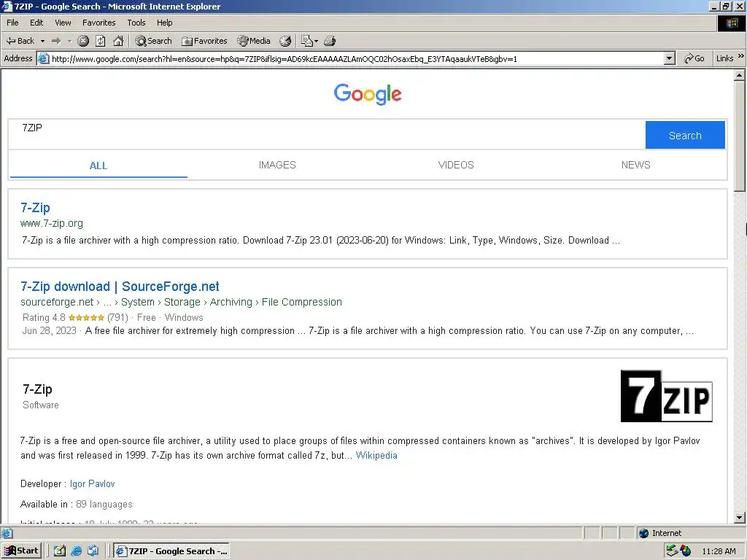Open the Favorites menu
747x560 pixels.
point(98,23)
